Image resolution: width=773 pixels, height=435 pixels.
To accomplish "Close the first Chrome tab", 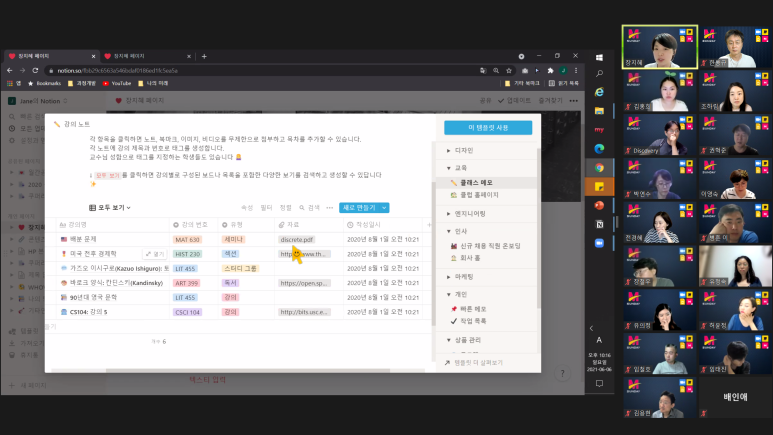I will [x=93, y=56].
